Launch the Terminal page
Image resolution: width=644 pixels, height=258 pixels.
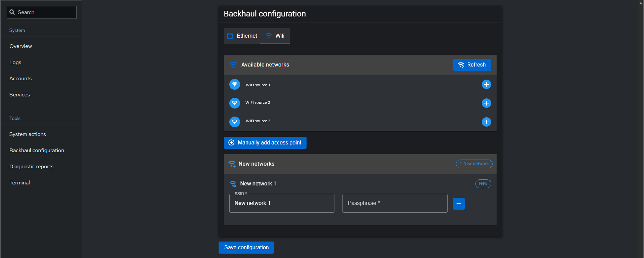point(19,183)
